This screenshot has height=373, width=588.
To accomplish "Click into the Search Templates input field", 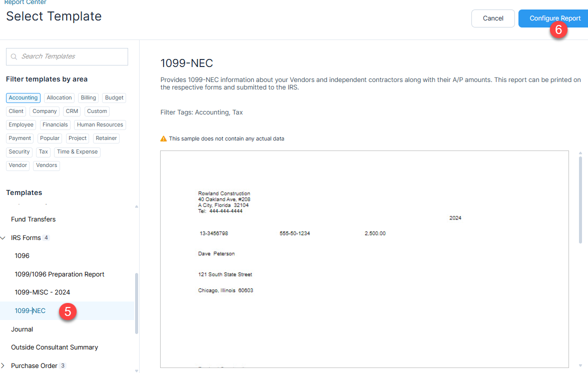I will click(70, 56).
